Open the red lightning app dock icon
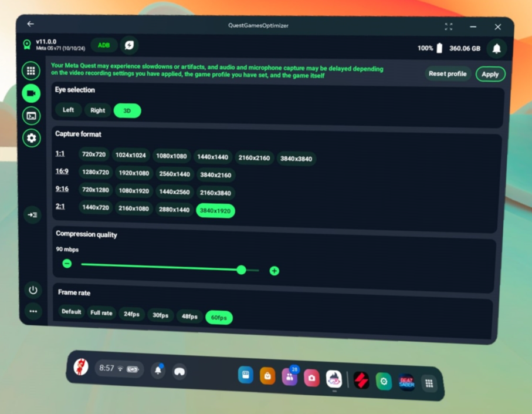 (361, 381)
